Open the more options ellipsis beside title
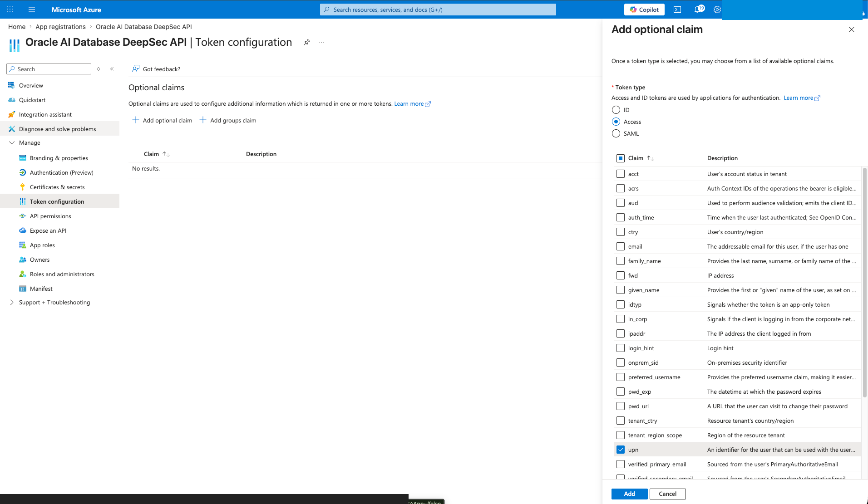The width and height of the screenshot is (868, 504). click(x=321, y=42)
